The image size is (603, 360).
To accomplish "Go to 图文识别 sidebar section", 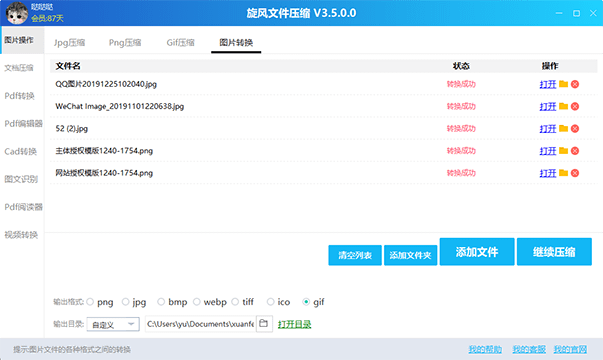I will pyautogui.click(x=21, y=179).
